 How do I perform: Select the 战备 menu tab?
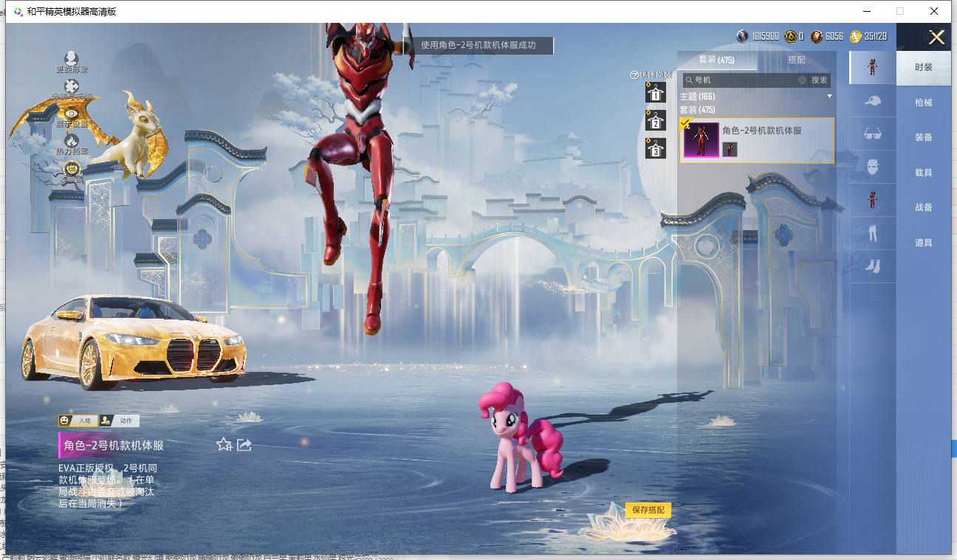click(x=924, y=207)
